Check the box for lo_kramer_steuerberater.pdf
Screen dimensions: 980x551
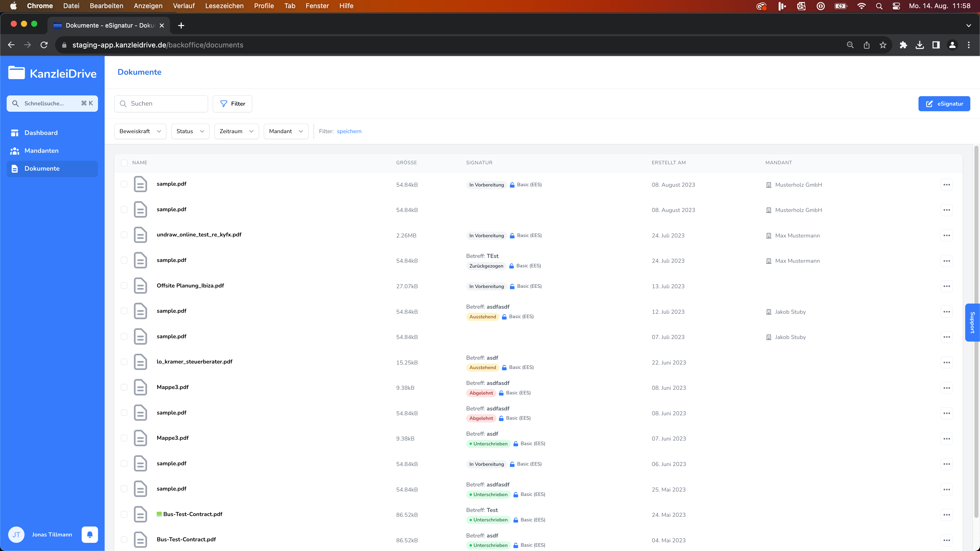[x=124, y=362]
